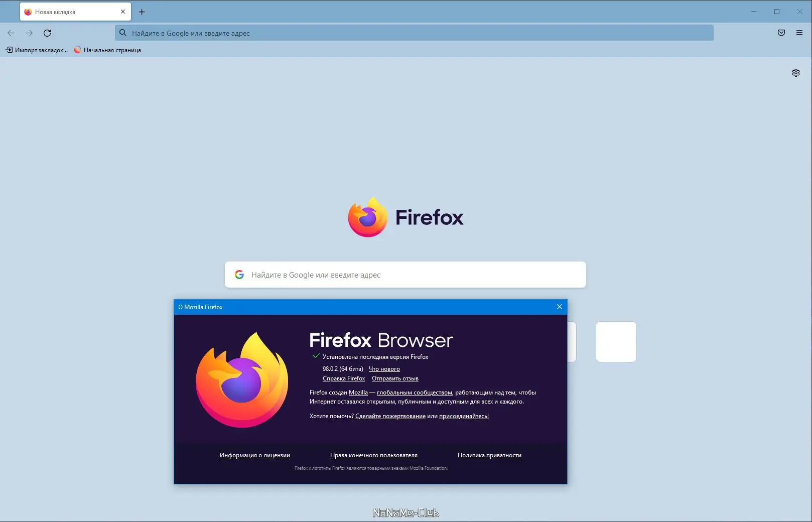This screenshot has width=812, height=522.
Task: Go back using the back arrow
Action: (x=11, y=33)
